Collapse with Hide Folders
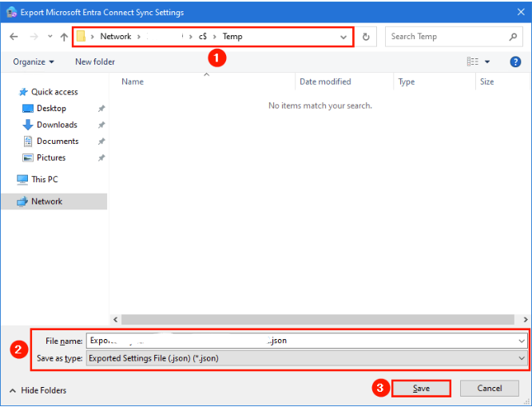532x407 pixels. [38, 390]
